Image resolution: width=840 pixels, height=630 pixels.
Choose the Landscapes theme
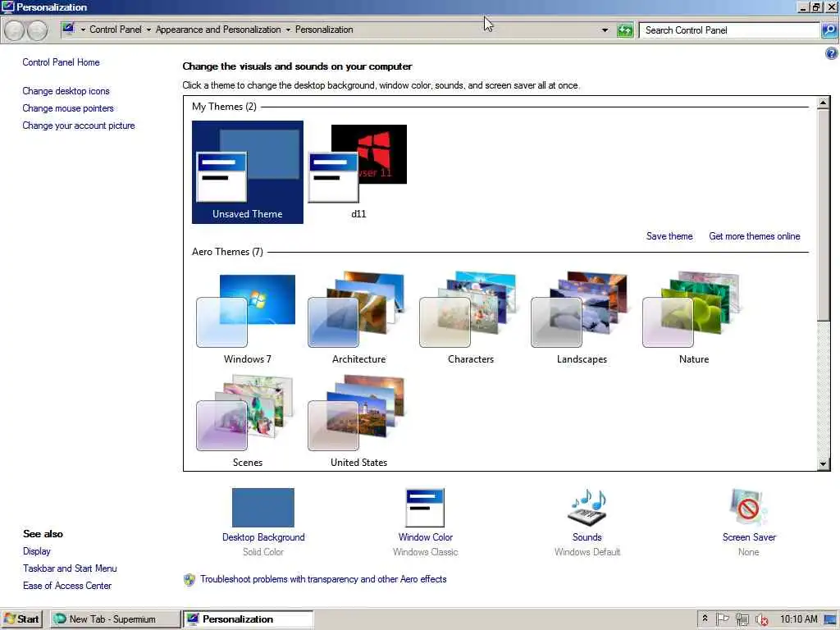582,319
